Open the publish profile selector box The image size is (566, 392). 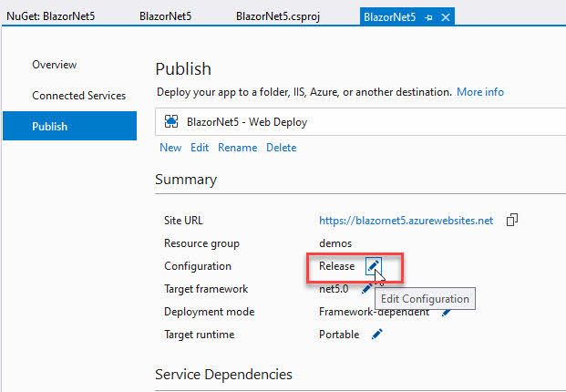(x=360, y=119)
